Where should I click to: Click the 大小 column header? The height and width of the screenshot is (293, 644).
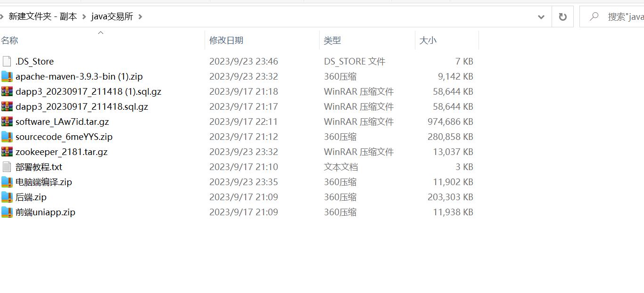[x=428, y=41]
